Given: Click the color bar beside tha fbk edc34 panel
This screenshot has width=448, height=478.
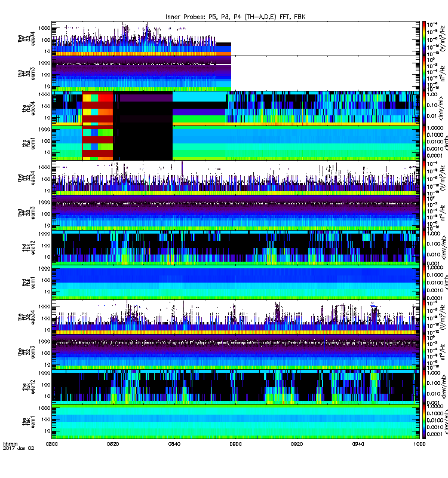Looking at the screenshot, I should (x=424, y=108).
